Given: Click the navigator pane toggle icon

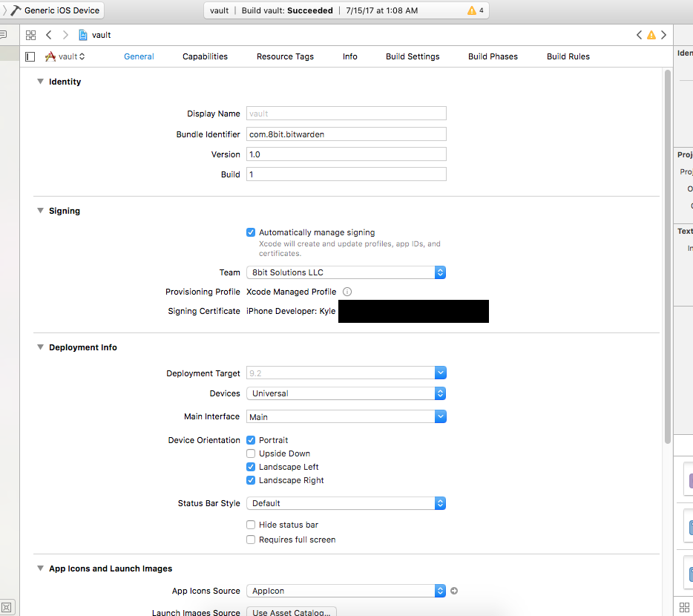Looking at the screenshot, I should point(29,56).
